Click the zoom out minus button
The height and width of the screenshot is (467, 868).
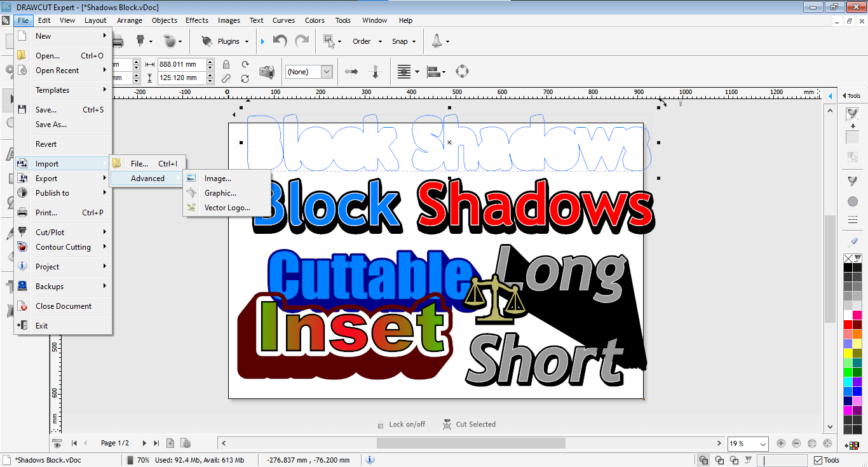click(796, 443)
